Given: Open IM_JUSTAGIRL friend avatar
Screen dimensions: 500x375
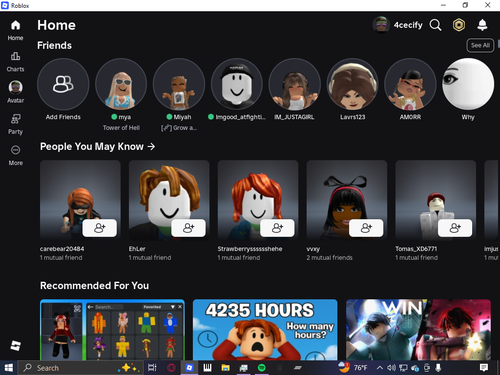Looking at the screenshot, I should (x=295, y=84).
